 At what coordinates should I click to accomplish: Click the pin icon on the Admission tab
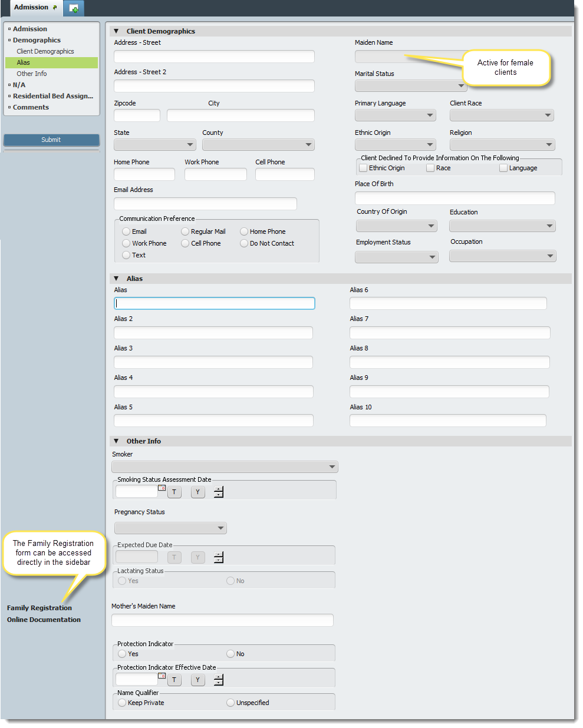(x=55, y=8)
